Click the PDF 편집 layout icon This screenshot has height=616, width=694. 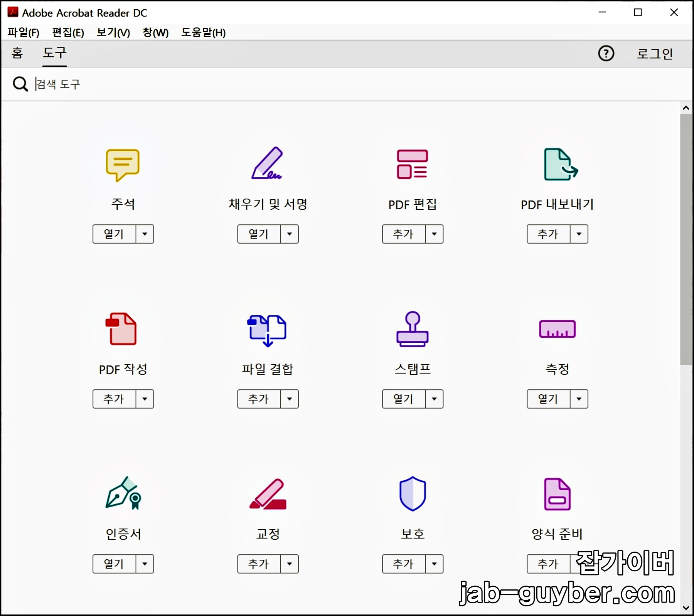tap(412, 165)
